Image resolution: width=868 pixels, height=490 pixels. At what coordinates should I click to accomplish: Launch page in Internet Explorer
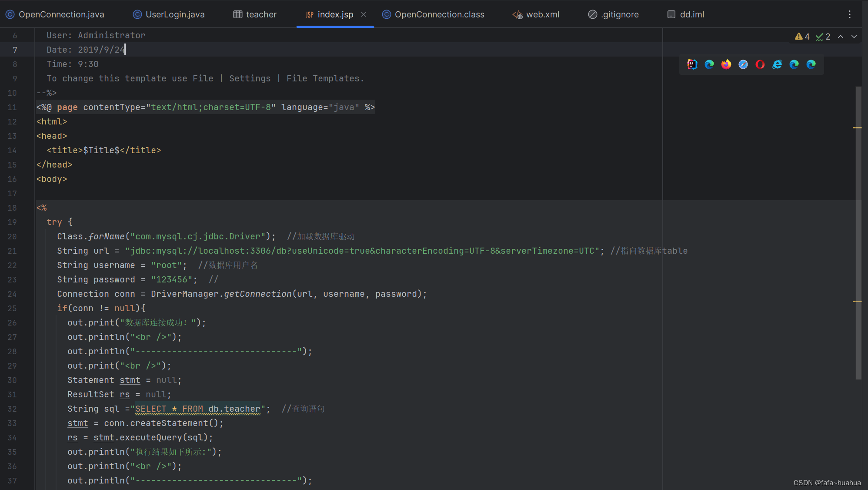(777, 64)
